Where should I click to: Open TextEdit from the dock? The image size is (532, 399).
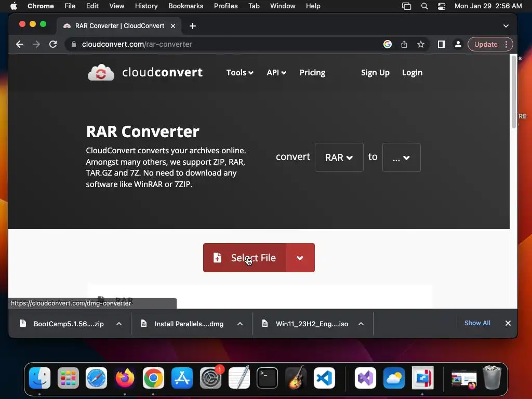pos(239,378)
